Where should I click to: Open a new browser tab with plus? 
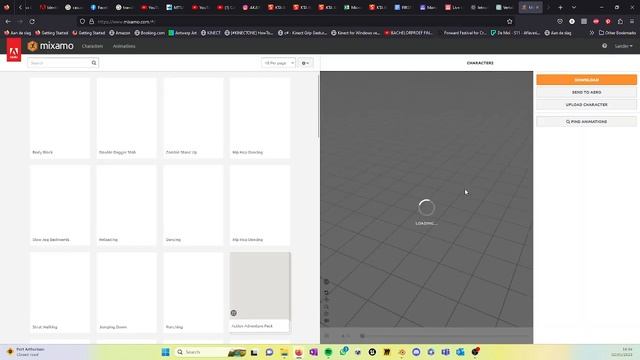click(560, 7)
